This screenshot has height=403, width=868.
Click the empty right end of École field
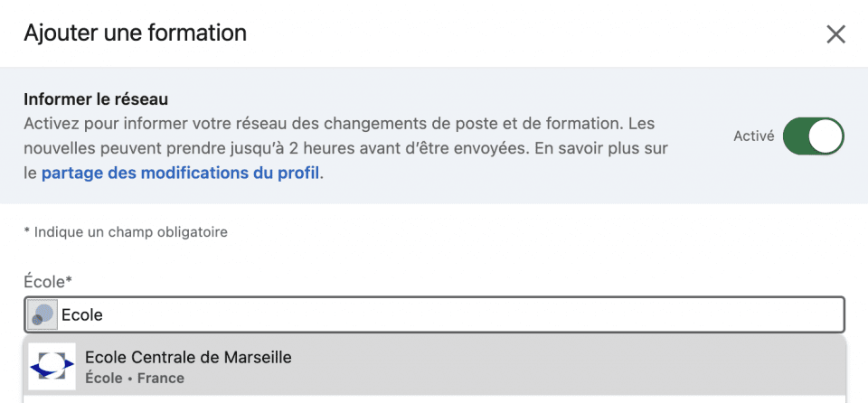click(x=720, y=315)
